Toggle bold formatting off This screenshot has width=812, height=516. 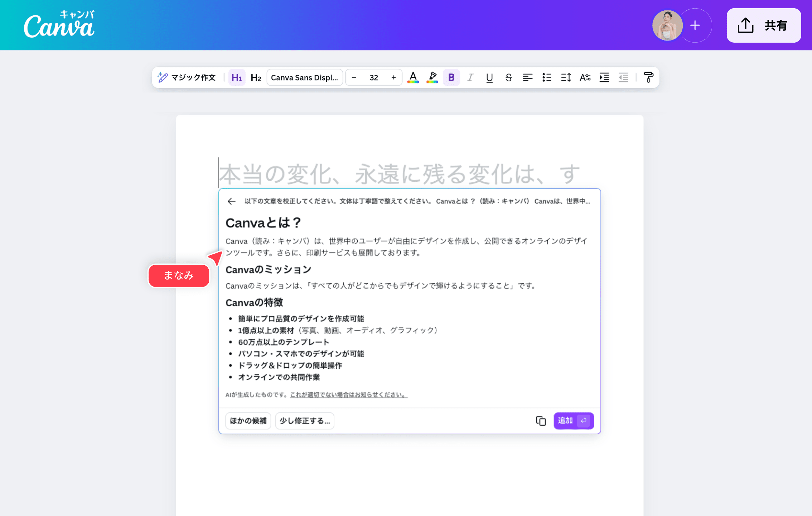pos(451,77)
